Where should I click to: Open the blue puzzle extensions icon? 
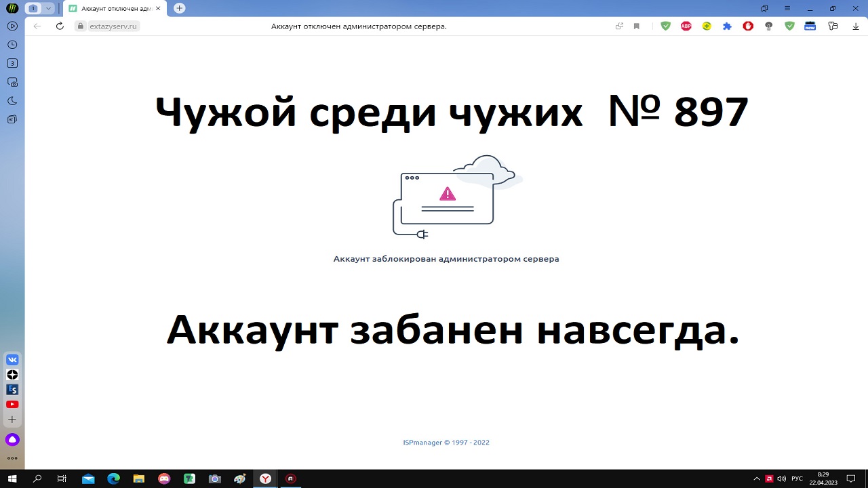click(727, 26)
